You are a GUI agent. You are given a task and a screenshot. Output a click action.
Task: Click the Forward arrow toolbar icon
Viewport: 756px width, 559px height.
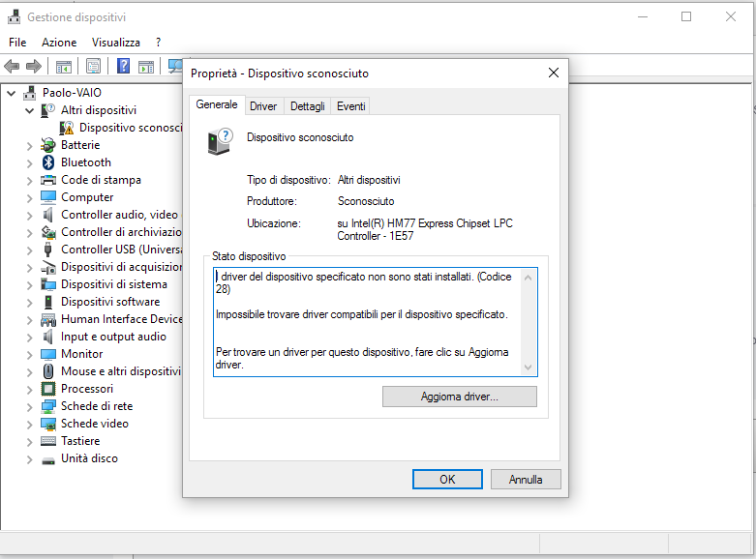34,67
